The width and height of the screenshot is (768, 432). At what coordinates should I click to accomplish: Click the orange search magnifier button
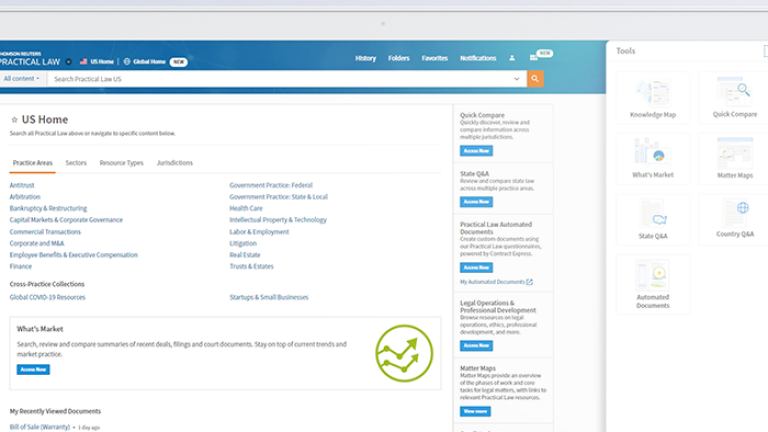pyautogui.click(x=535, y=78)
